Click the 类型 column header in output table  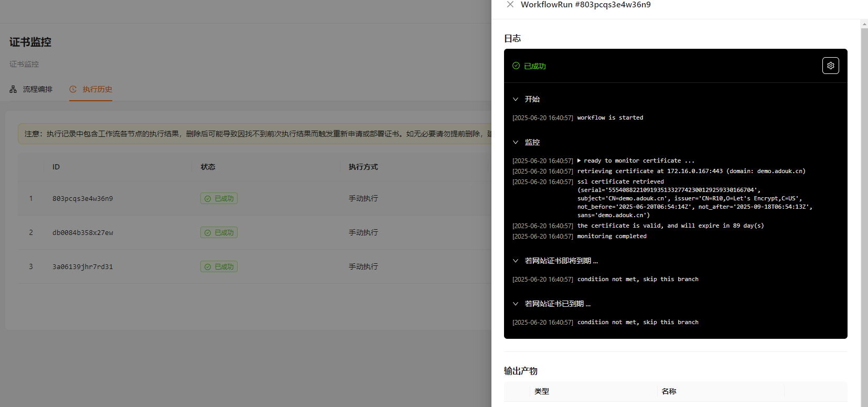tap(542, 391)
